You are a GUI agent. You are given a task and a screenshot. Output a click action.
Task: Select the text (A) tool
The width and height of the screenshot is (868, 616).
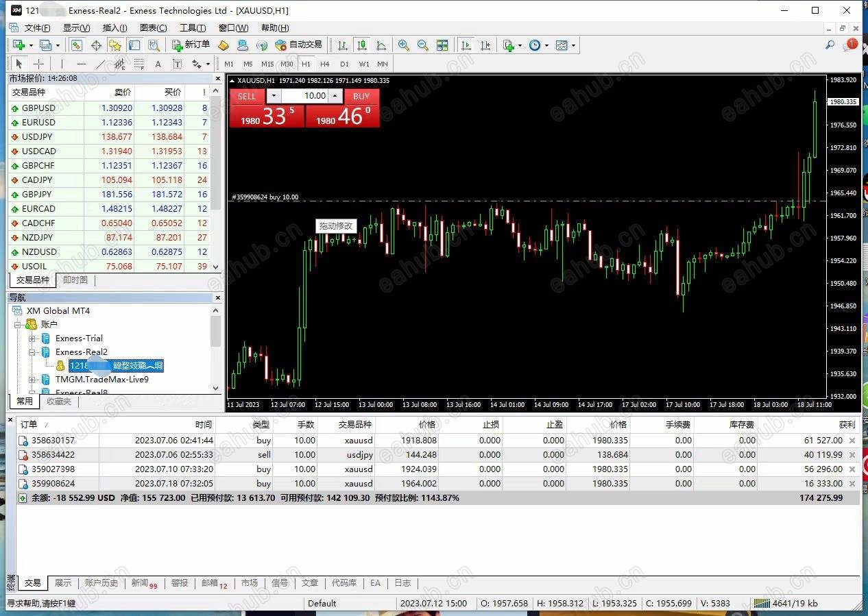click(x=158, y=64)
